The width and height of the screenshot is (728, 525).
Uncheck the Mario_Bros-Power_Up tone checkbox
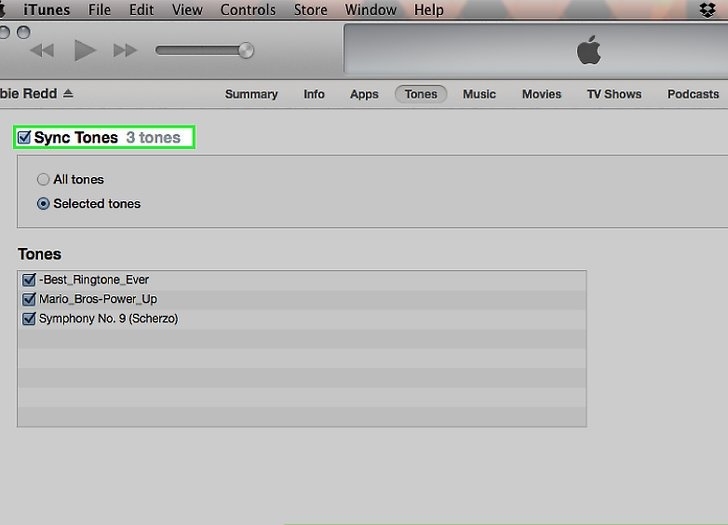tap(29, 299)
